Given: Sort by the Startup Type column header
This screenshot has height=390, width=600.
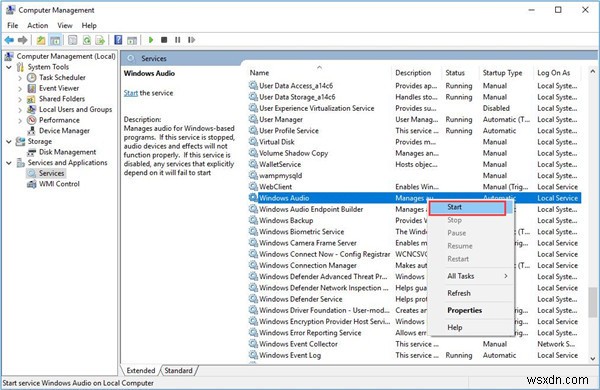Looking at the screenshot, I should tap(506, 73).
